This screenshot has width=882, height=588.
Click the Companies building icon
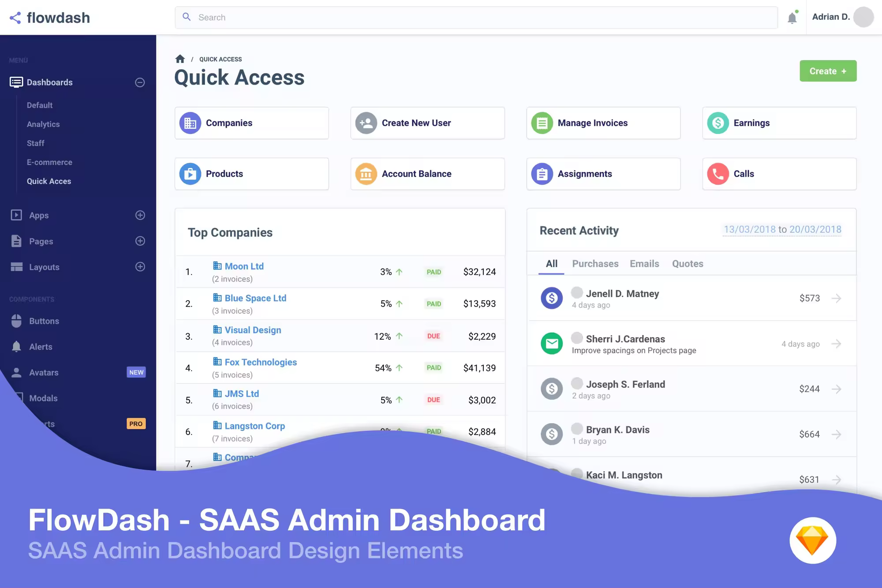pyautogui.click(x=190, y=123)
